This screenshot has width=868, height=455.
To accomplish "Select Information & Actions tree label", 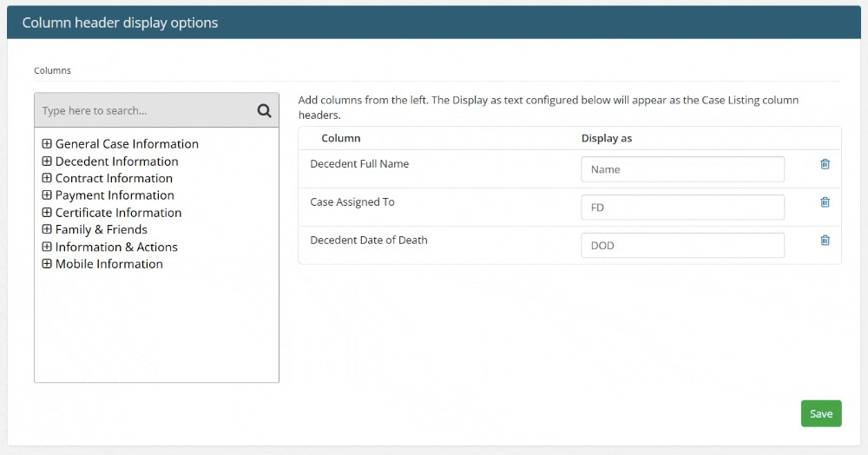I will [116, 247].
